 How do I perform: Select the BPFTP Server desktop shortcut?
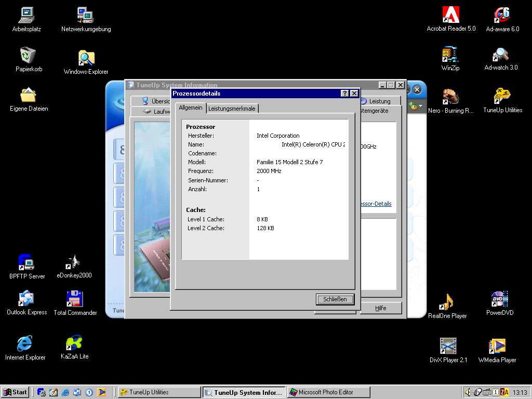27,267
